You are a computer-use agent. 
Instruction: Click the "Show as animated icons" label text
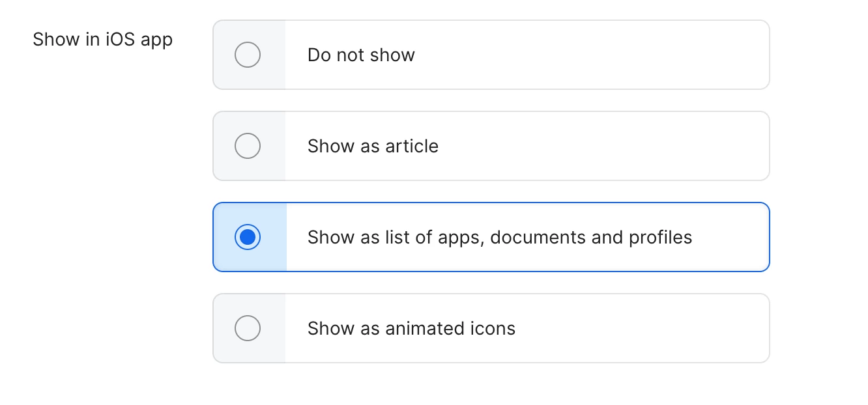point(411,328)
